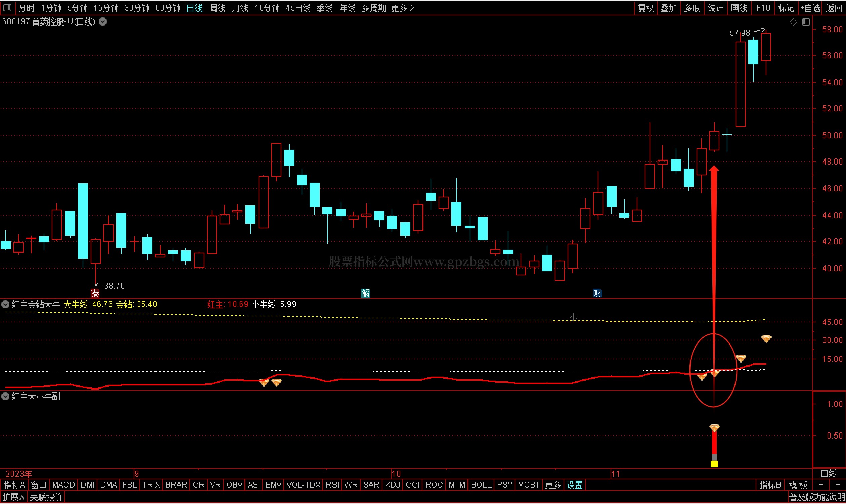The image size is (846, 504).
Task: Click 复权 button
Action: pyautogui.click(x=646, y=8)
